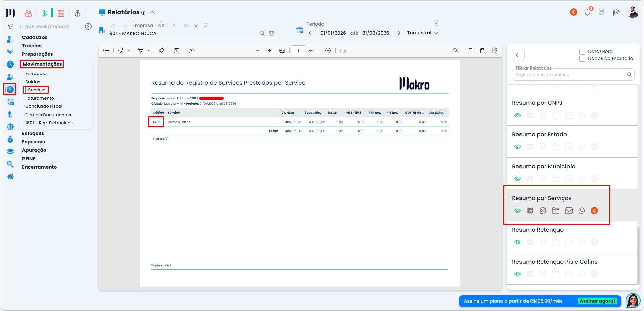Viewport: 644px width, 311px height.
Task: Export Resumo por Serviços to Excel
Action: [x=543, y=211]
